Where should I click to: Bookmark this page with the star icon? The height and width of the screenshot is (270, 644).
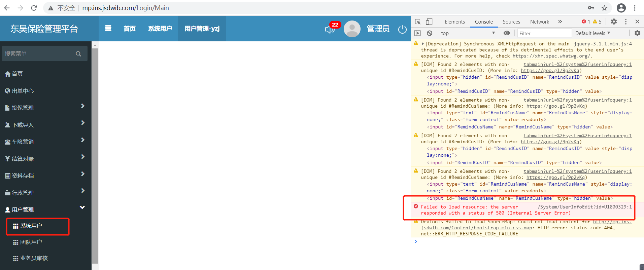coord(604,8)
